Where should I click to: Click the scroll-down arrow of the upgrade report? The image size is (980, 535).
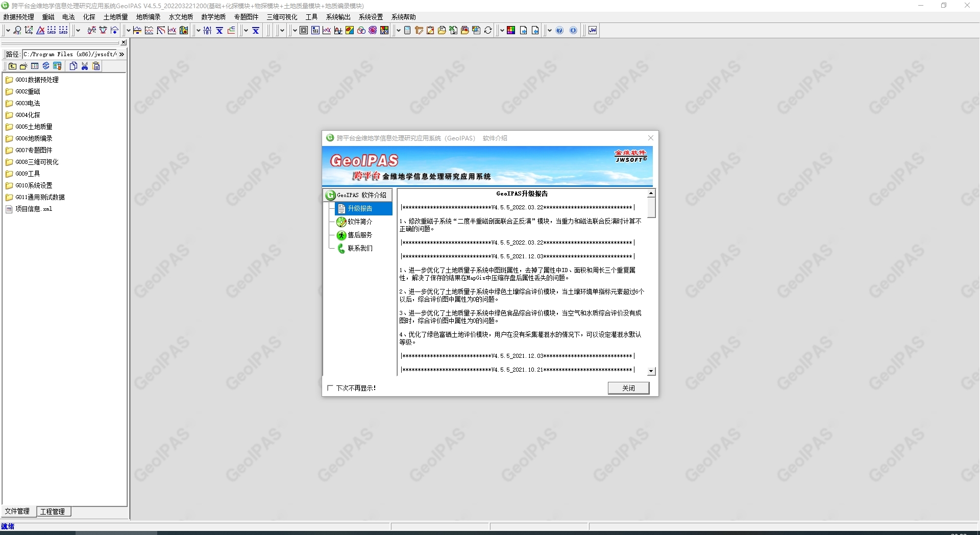click(x=651, y=371)
